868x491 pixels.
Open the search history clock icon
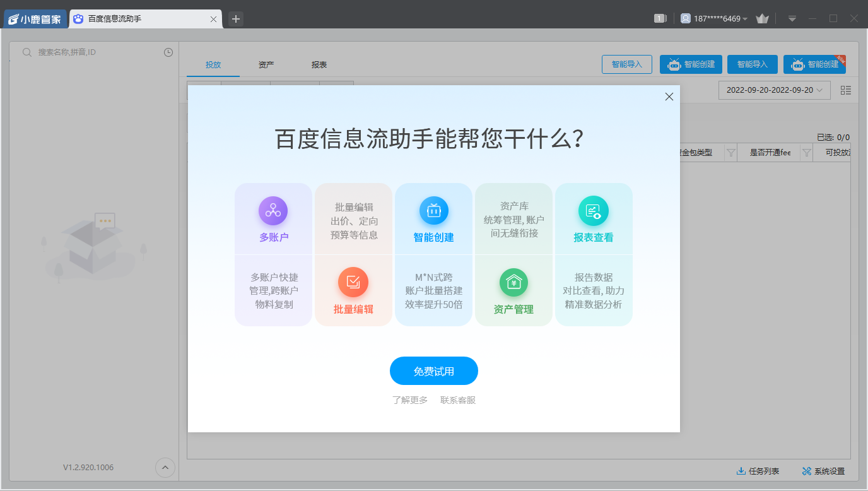pos(168,52)
